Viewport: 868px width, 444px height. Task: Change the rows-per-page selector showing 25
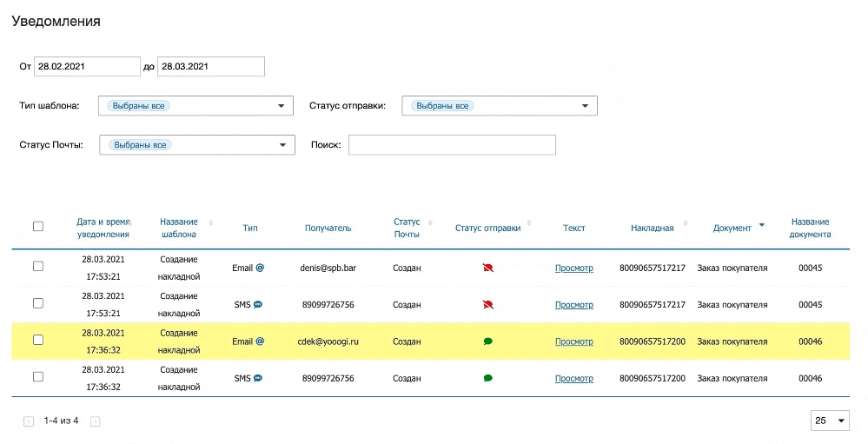pyautogui.click(x=830, y=421)
